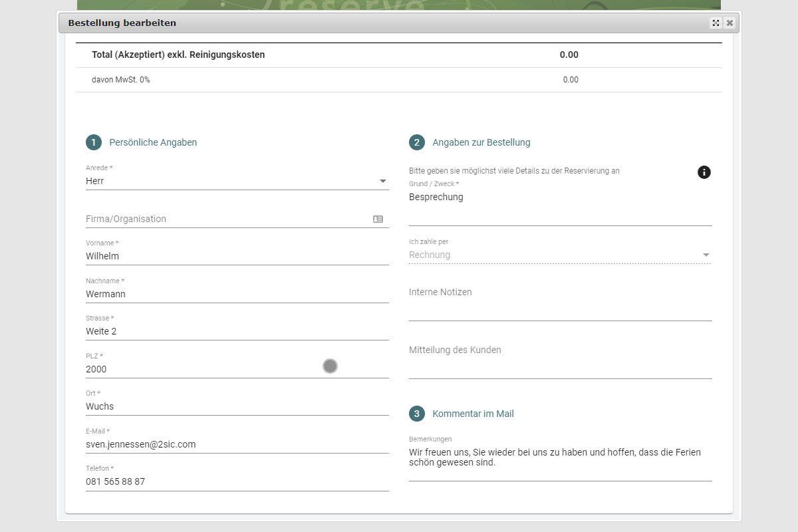Open the Anrede dropdown showing Herr
798x532 pixels.
pos(236,181)
